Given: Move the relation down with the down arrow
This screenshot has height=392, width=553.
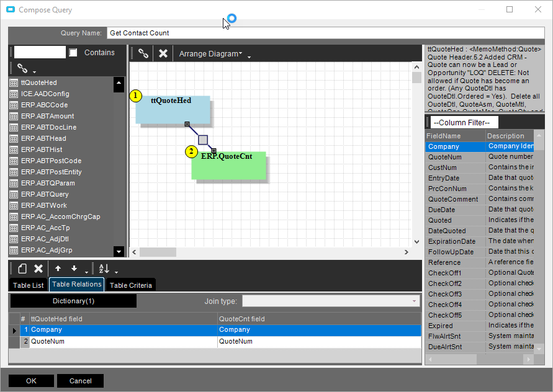Looking at the screenshot, I should (x=74, y=269).
